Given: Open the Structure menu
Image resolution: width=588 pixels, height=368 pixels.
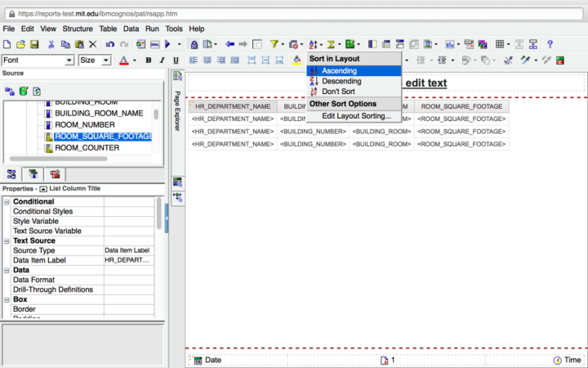Looking at the screenshot, I should pos(78,29).
